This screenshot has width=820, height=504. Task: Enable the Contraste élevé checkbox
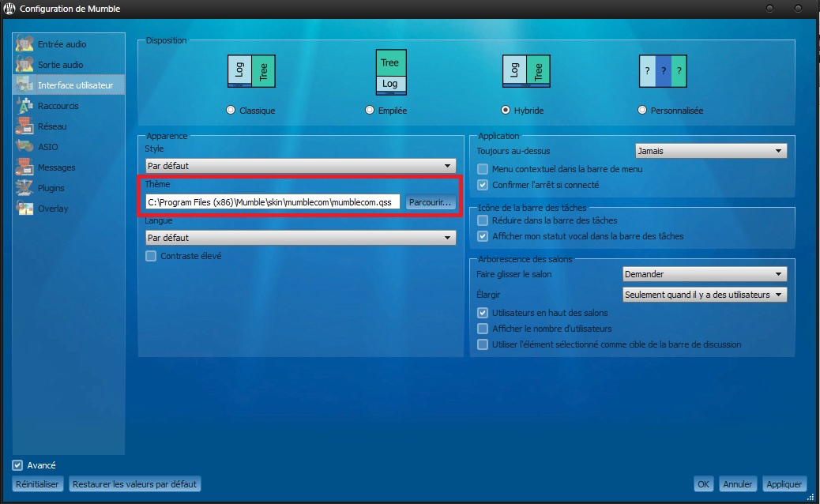tap(151, 256)
